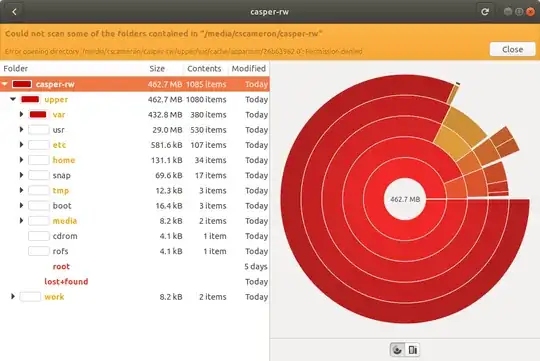Rescan folder with the reload icon
540x361 pixels.
click(485, 12)
